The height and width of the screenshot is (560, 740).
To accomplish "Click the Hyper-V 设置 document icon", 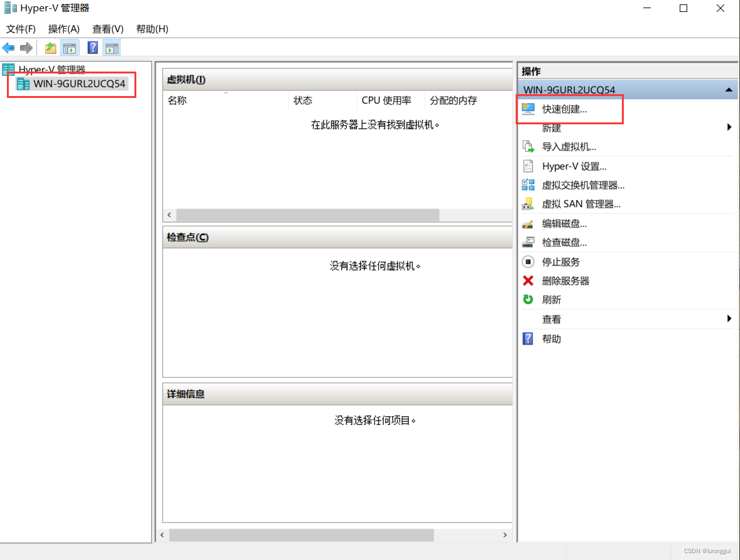I will tap(528, 166).
